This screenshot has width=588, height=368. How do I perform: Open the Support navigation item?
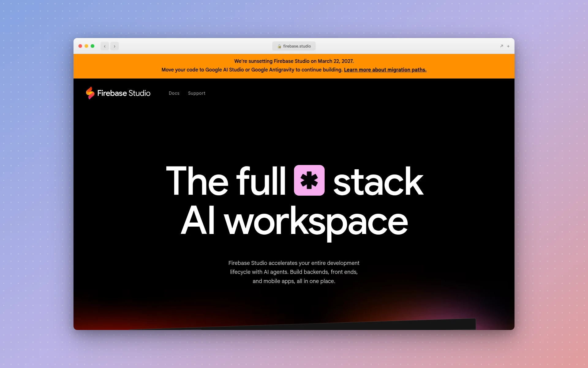[197, 93]
